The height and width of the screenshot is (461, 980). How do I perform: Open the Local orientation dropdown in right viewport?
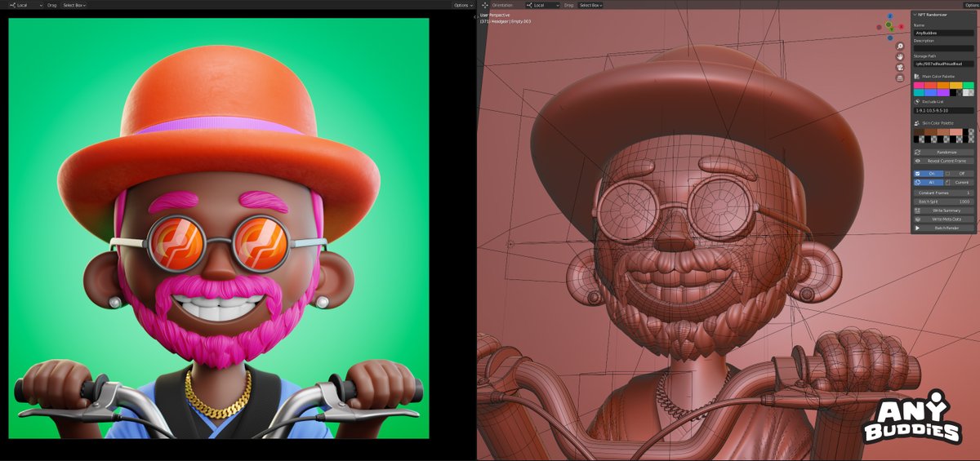coord(541,5)
